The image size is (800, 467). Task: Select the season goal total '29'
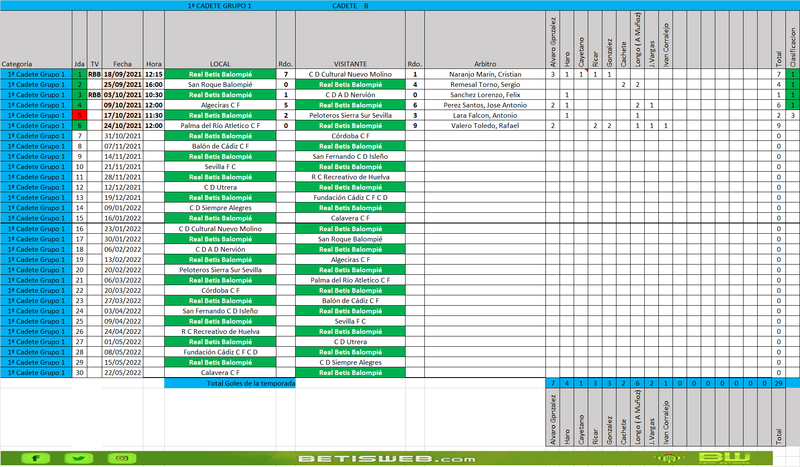(779, 383)
